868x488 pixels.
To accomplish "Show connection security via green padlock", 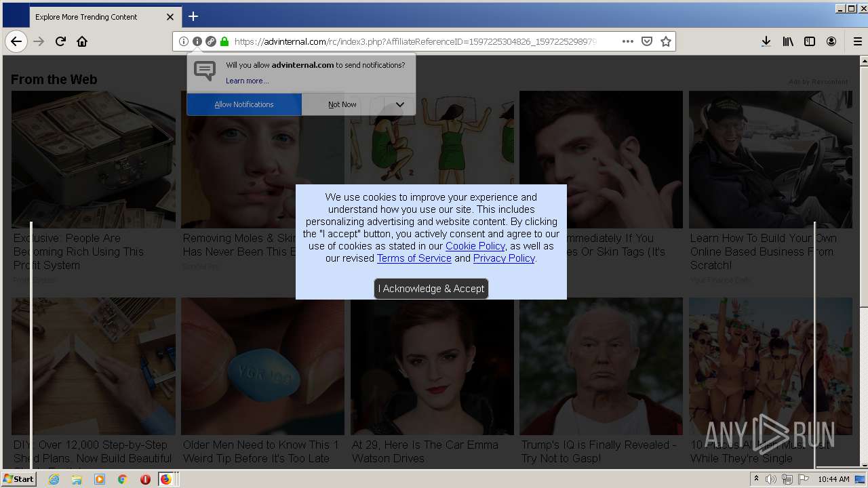I will 224,41.
